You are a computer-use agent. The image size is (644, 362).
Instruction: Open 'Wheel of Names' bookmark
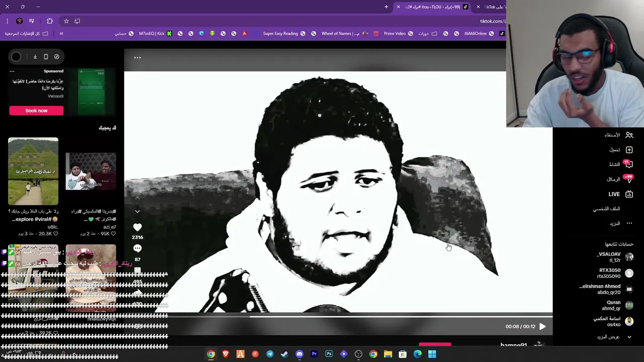[344, 34]
